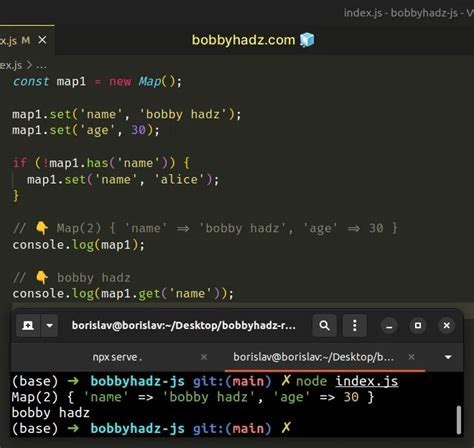Image resolution: width=474 pixels, height=448 pixels.
Task: Click the if (!map1.has('name')) line
Action: 101,163
